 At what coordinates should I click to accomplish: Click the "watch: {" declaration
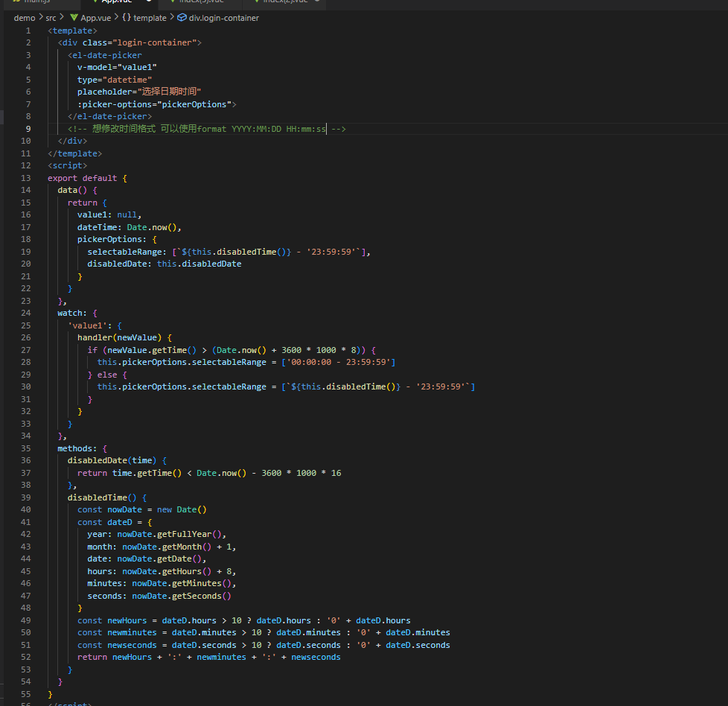point(77,313)
